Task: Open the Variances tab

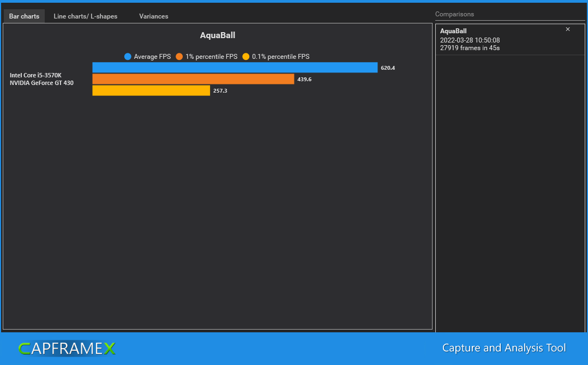Action: coord(153,16)
